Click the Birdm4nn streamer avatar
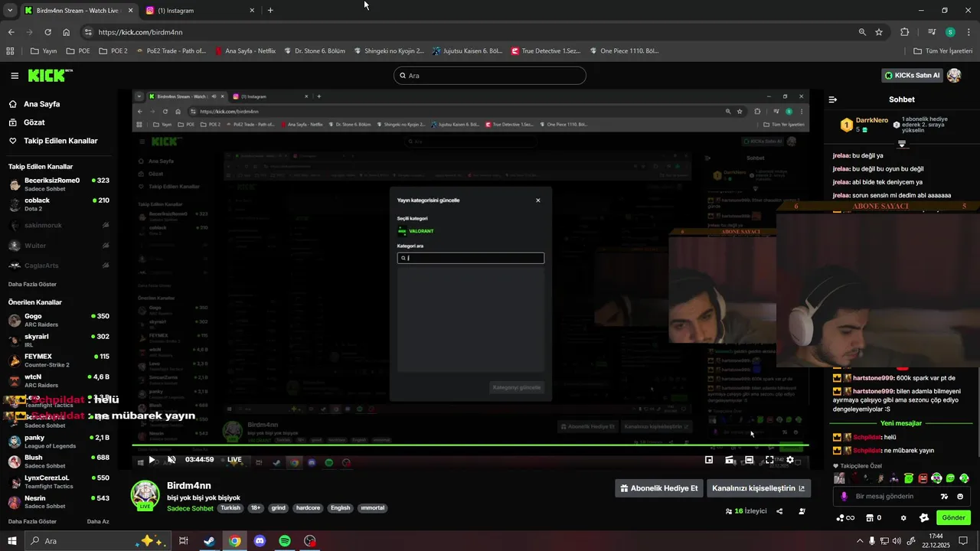The height and width of the screenshot is (551, 980). point(145,494)
